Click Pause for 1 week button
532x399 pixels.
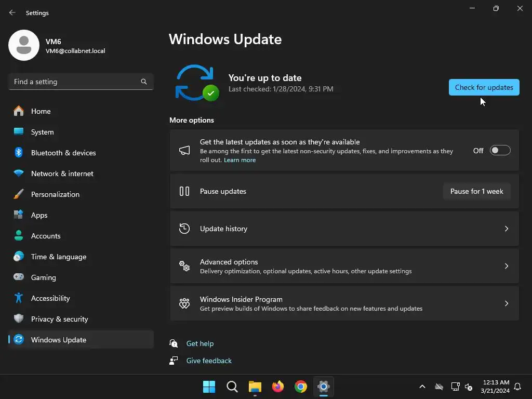coord(476,191)
